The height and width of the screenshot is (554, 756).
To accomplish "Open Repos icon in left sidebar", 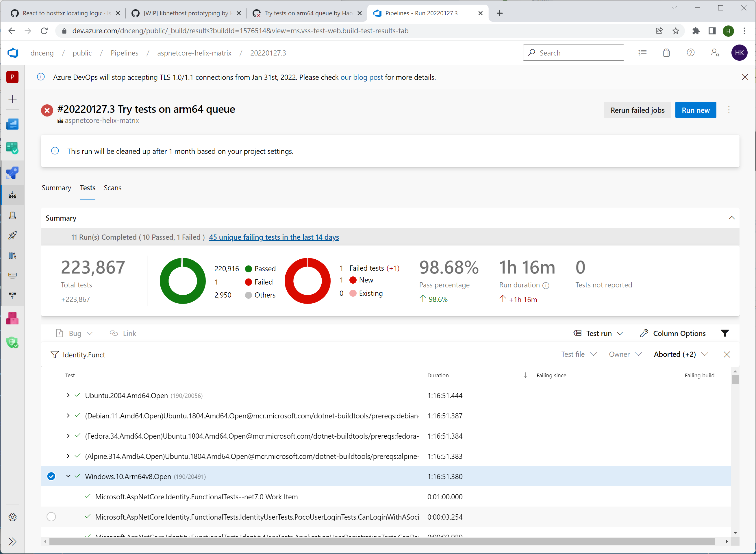I will (x=12, y=173).
